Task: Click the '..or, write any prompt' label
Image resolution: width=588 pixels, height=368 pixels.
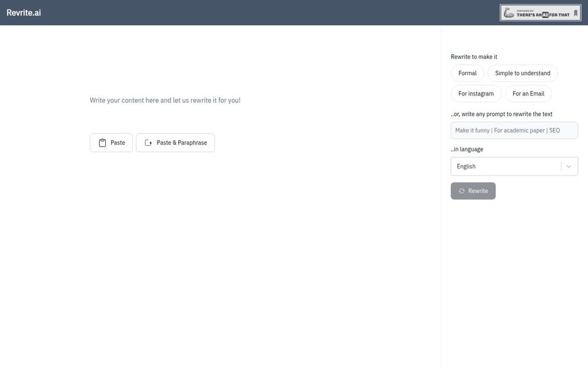Action: tap(502, 114)
